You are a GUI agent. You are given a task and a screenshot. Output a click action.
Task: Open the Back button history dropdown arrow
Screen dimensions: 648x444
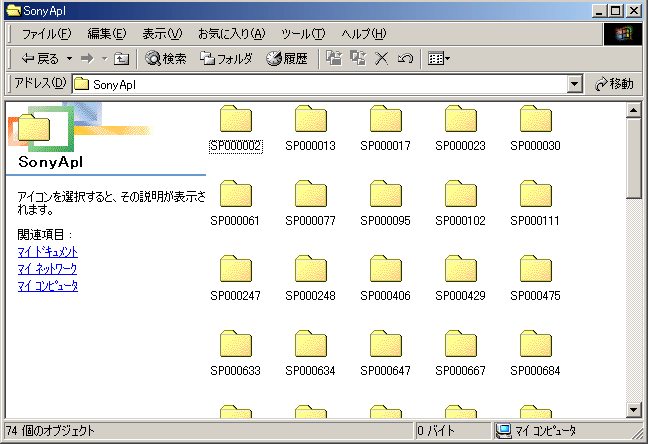[x=69, y=59]
